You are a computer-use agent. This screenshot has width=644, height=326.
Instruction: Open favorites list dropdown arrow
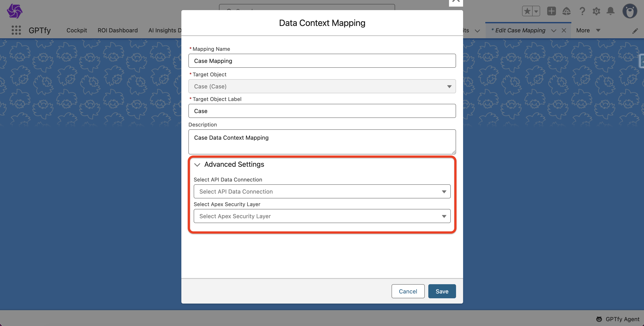click(536, 11)
